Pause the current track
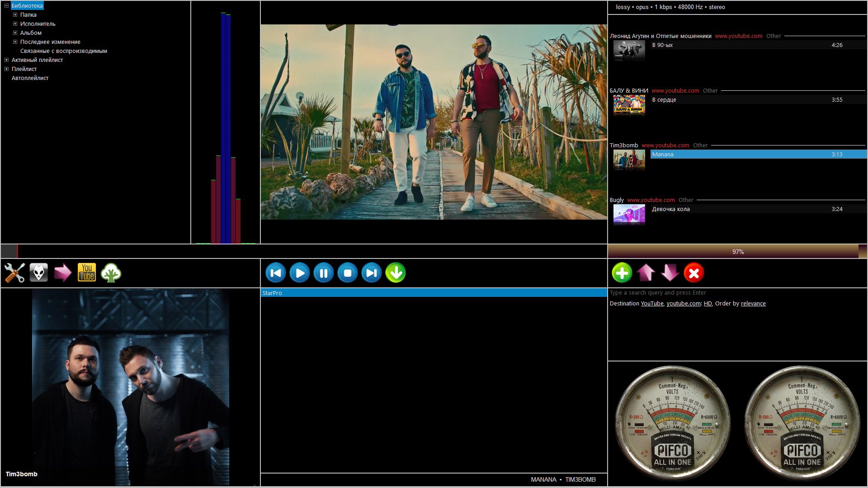The height and width of the screenshot is (488, 868). coord(324,273)
